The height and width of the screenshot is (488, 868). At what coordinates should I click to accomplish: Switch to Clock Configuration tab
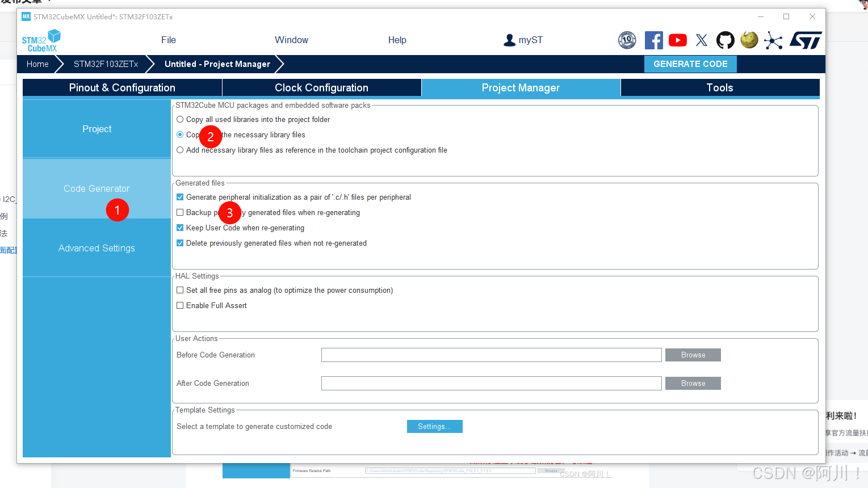[x=321, y=87]
